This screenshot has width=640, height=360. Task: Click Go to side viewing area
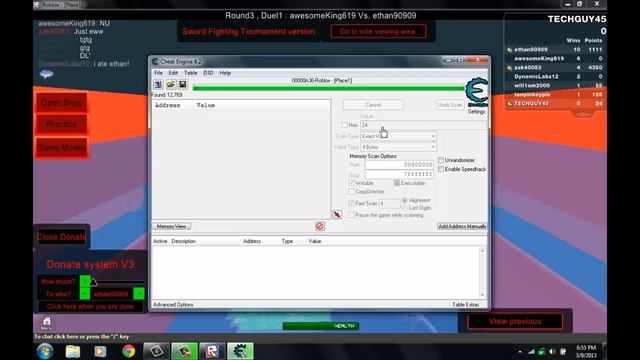point(378,31)
